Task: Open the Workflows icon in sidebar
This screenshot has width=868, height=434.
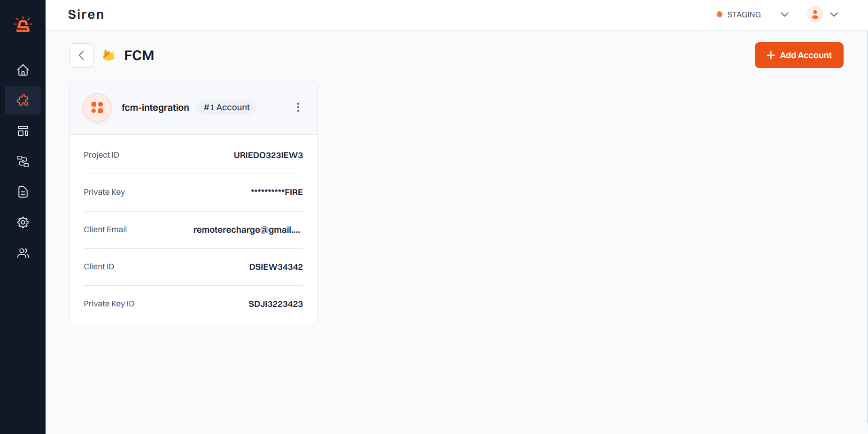Action: 23,161
